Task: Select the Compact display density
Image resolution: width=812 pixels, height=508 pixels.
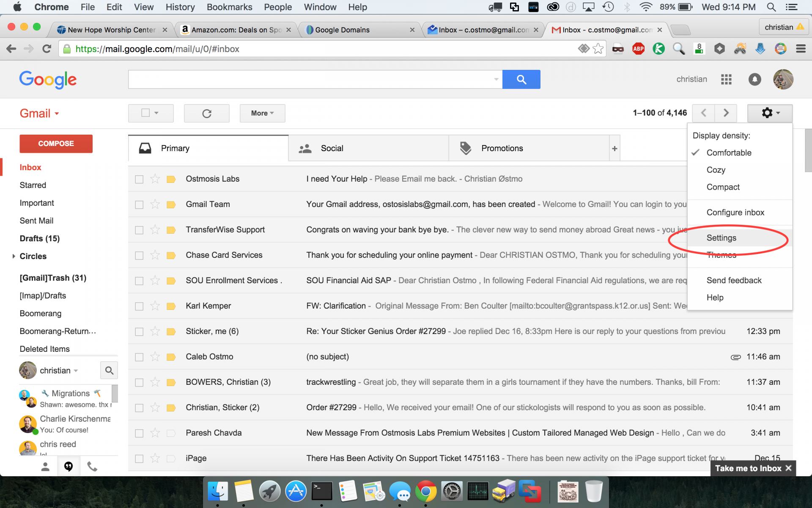Action: [723, 187]
